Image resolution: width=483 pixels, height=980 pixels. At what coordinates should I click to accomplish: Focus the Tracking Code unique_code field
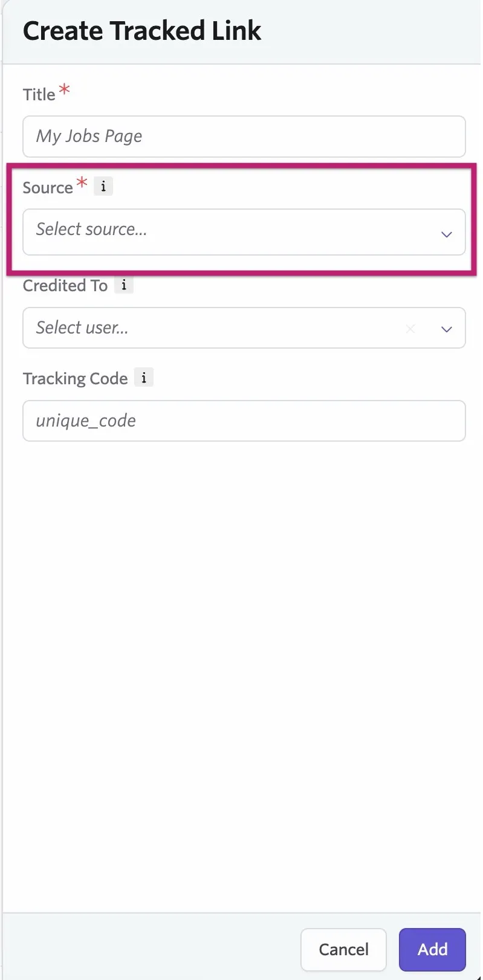coord(244,421)
